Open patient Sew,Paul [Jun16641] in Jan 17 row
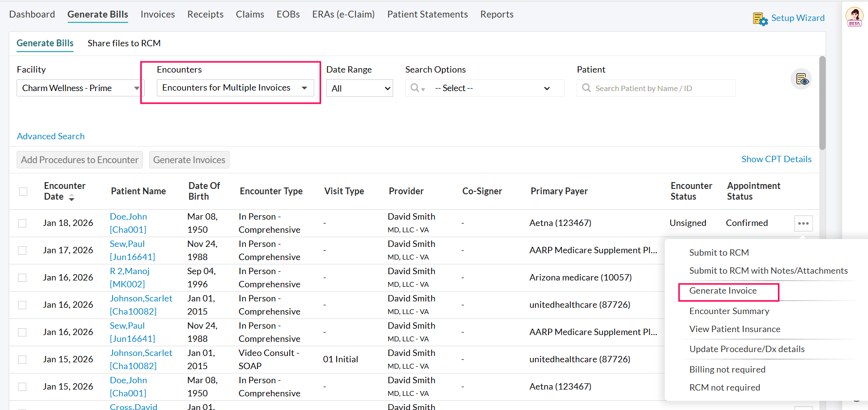 click(132, 250)
